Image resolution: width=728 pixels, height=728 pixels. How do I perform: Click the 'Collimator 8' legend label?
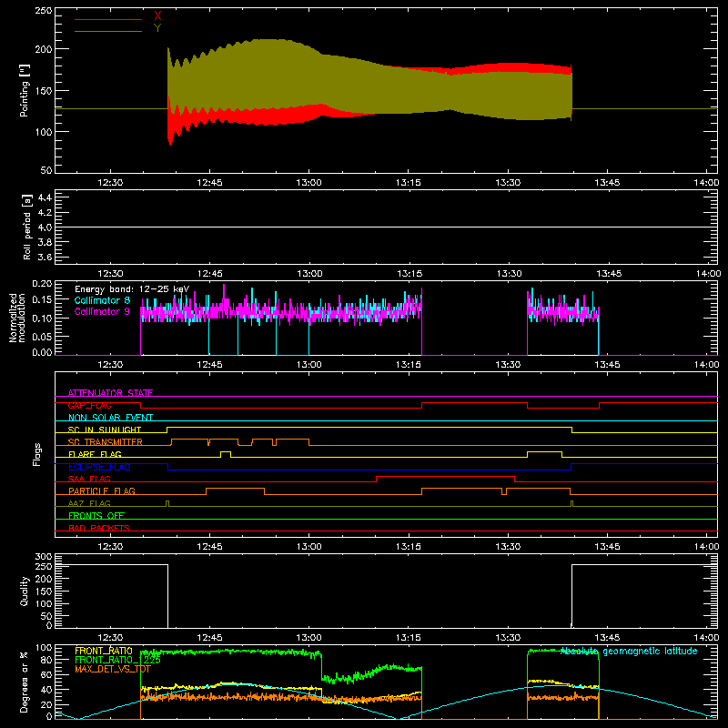pyautogui.click(x=102, y=300)
